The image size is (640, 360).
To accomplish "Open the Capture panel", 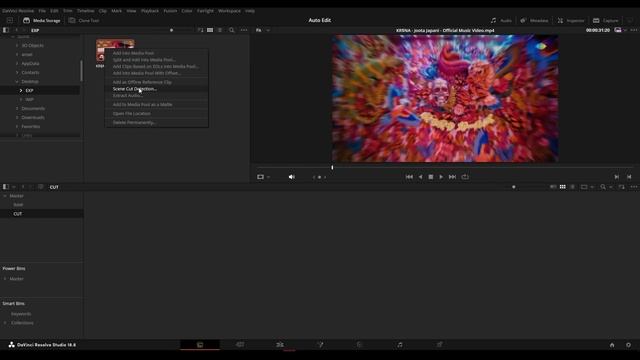I will click(x=606, y=20).
